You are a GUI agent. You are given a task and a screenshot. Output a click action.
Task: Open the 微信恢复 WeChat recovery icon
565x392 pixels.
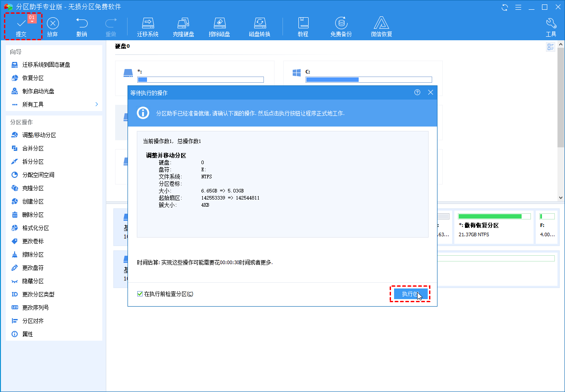pos(381,27)
